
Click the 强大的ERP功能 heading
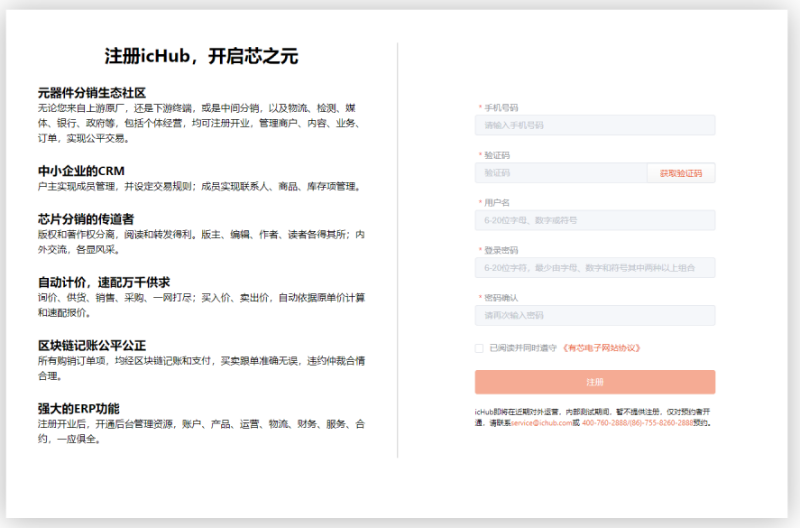point(79,408)
